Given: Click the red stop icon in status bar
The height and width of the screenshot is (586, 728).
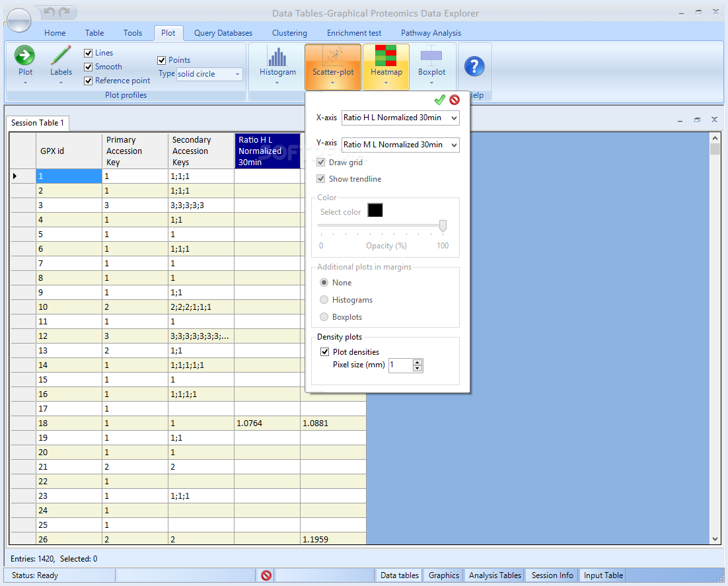Looking at the screenshot, I should pos(266,575).
